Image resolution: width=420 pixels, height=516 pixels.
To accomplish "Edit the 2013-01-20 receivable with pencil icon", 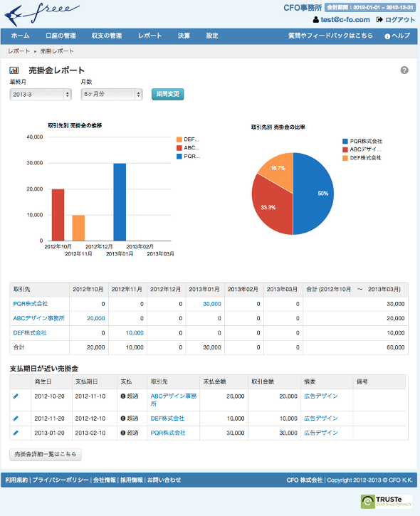I will tap(16, 433).
